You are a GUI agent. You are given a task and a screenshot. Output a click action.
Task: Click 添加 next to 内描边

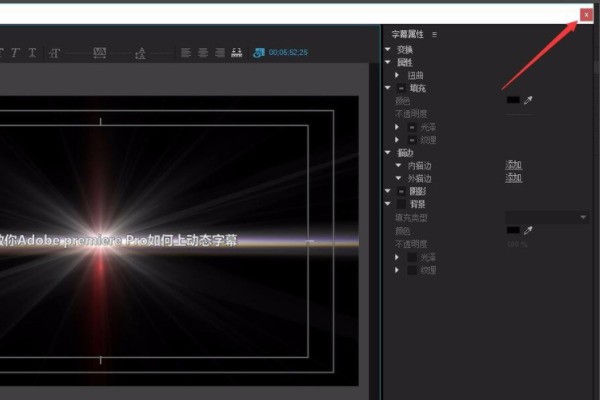[514, 164]
